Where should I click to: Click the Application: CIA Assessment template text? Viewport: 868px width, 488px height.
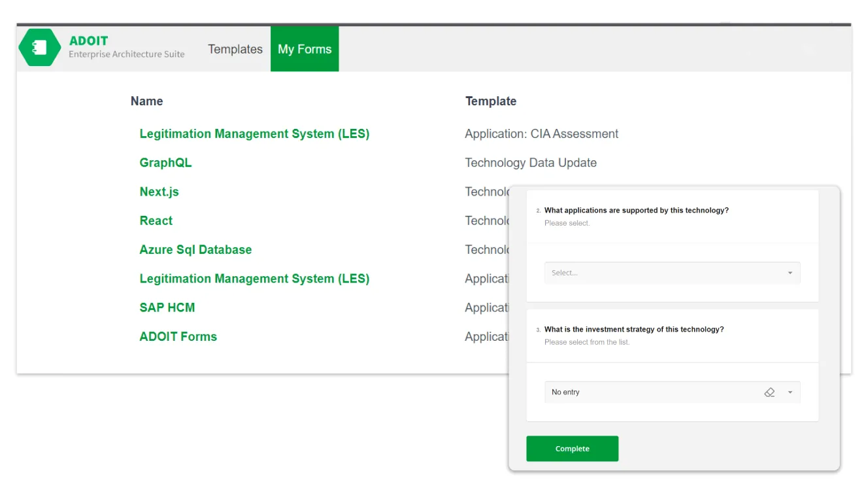pos(541,133)
